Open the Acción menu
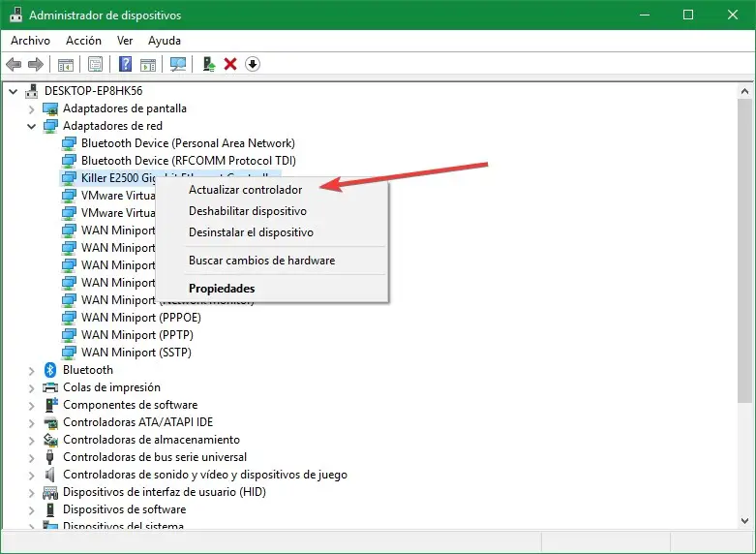Screen dimensions: 756x554 [83, 41]
